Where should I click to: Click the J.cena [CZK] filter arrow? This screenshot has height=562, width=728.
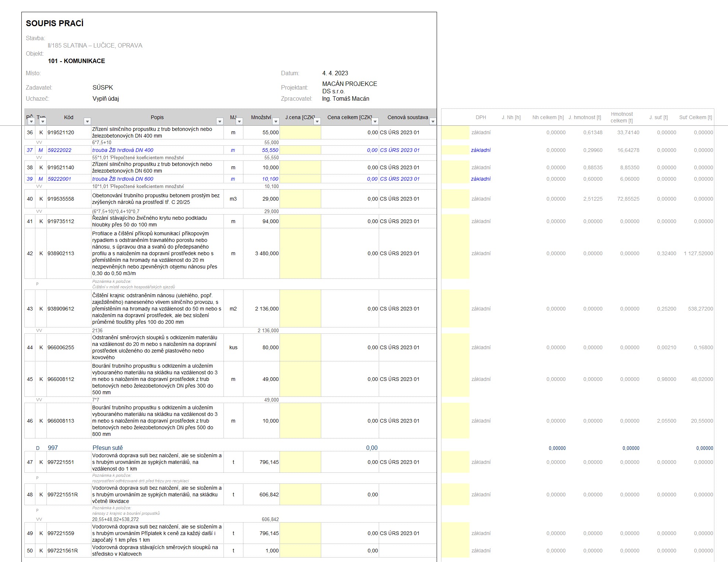(x=317, y=122)
